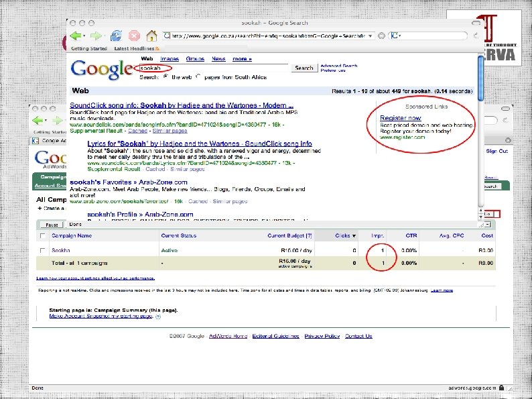Open the News tab on Google

click(x=218, y=59)
